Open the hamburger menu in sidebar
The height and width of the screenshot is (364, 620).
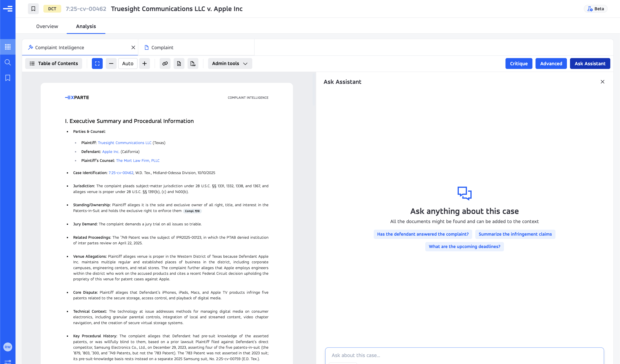(8, 9)
